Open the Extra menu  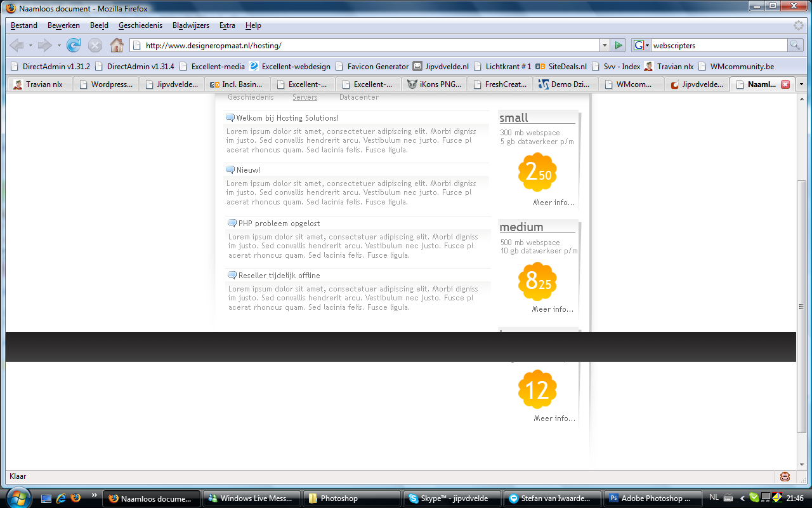(227, 25)
